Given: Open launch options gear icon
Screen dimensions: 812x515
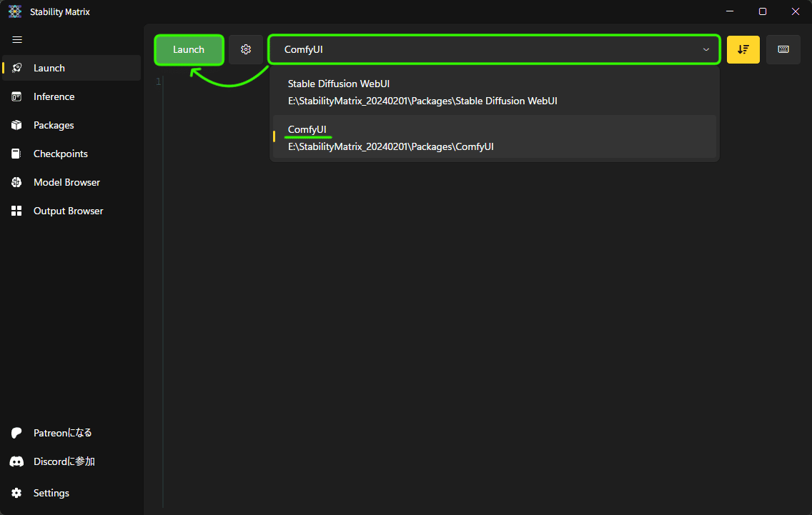Looking at the screenshot, I should pos(246,50).
